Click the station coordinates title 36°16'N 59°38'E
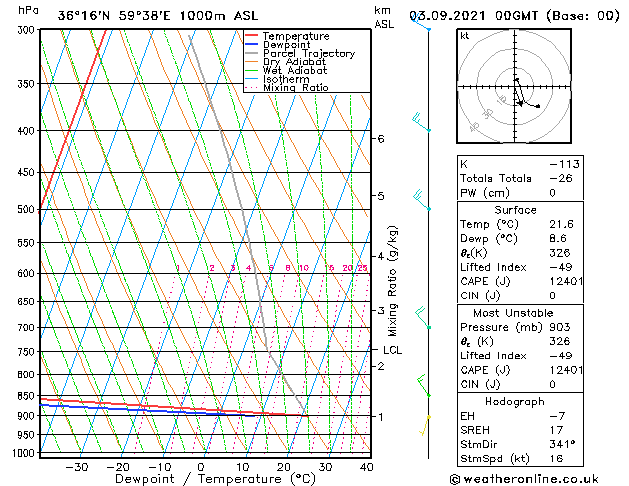629x486 pixels. click(x=114, y=16)
